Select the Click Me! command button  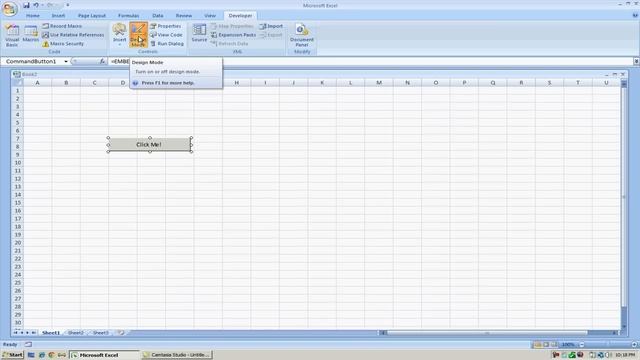click(149, 144)
